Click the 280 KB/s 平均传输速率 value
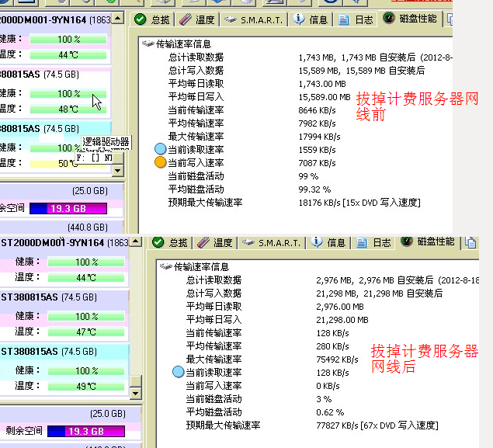493x448 pixels. pyautogui.click(x=332, y=346)
